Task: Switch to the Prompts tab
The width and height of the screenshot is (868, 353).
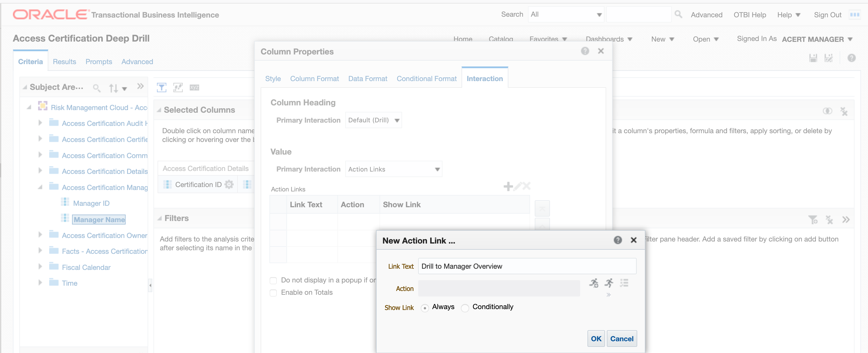Action: coord(98,62)
